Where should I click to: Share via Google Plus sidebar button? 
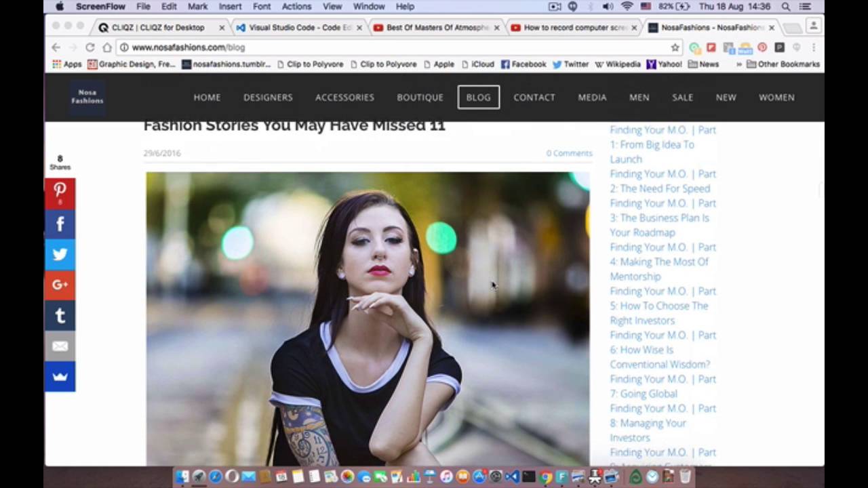click(x=60, y=285)
